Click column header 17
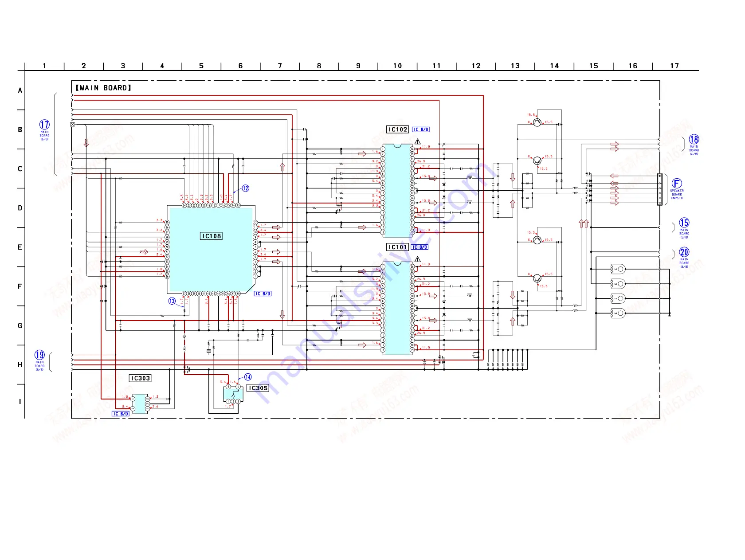This screenshot has width=745, height=560. pyautogui.click(x=674, y=66)
